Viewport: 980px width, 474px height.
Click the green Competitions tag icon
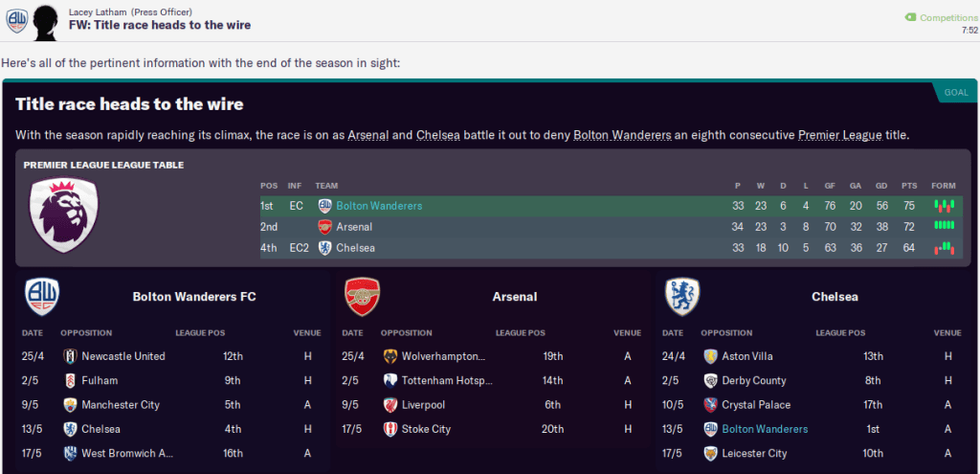(x=910, y=17)
